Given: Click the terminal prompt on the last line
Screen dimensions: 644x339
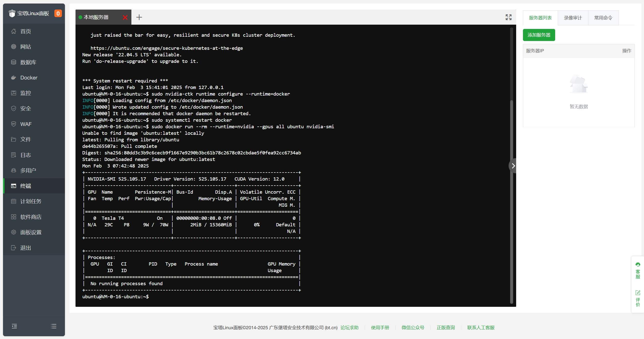Looking at the screenshot, I should click(x=116, y=297).
